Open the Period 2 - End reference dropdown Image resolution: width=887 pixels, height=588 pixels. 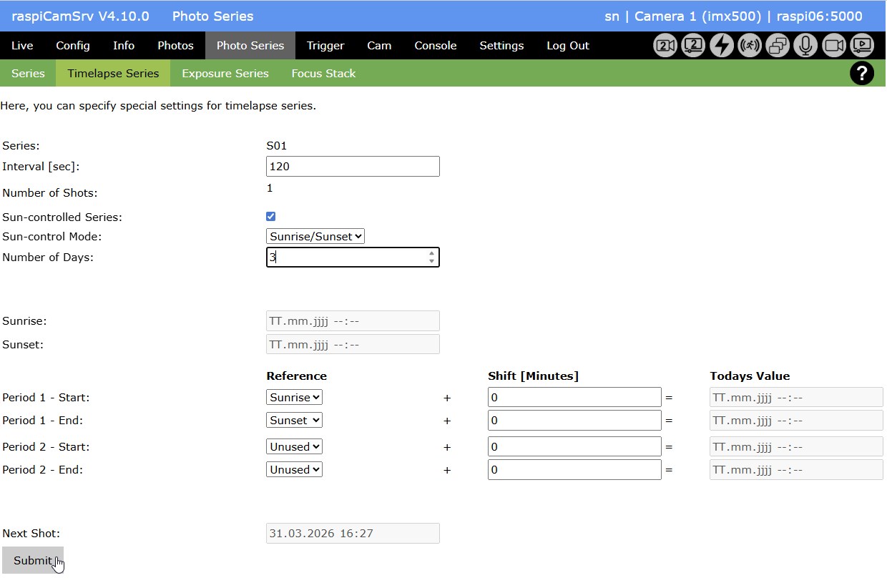click(294, 470)
